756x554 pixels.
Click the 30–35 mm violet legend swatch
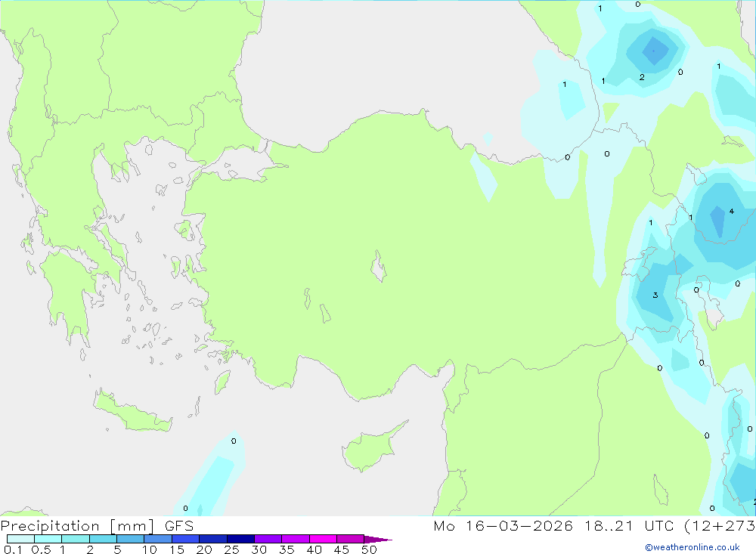tap(268, 539)
